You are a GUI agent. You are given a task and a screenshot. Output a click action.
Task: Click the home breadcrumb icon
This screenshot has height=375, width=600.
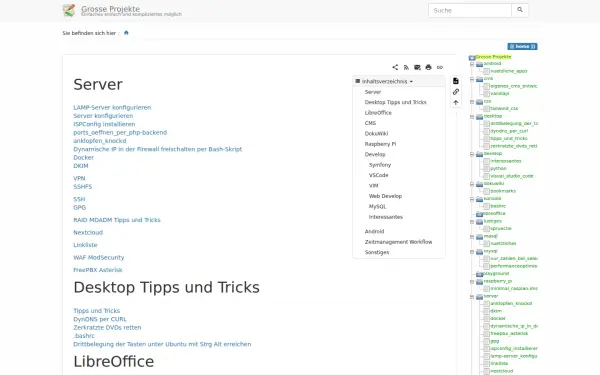126,33
